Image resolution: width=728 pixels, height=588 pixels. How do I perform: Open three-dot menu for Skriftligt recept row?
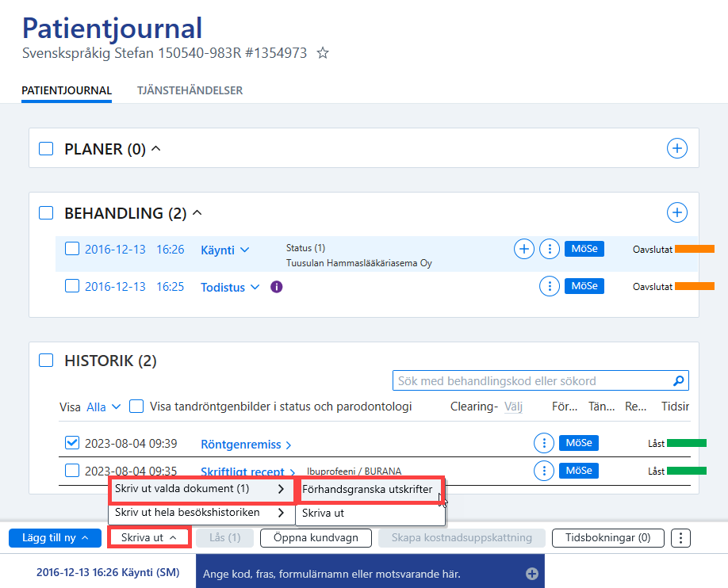pos(544,471)
